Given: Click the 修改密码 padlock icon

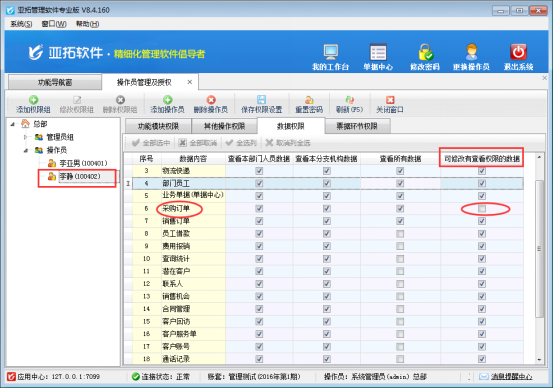Looking at the screenshot, I should click(425, 53).
